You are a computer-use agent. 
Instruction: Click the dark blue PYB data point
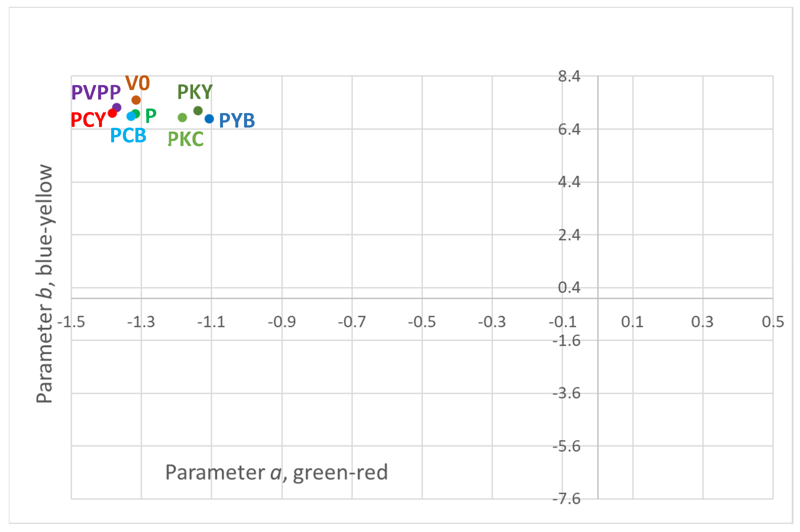[x=209, y=119]
